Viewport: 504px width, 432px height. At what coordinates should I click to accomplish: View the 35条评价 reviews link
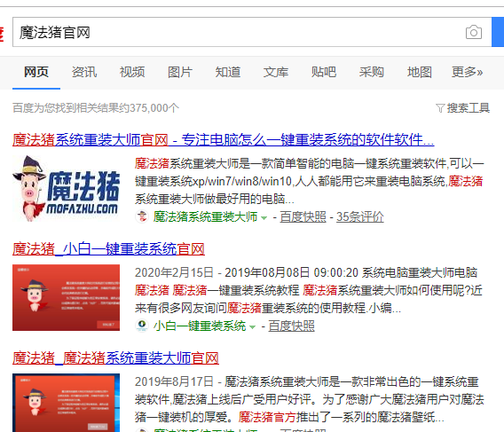pyautogui.click(x=360, y=216)
